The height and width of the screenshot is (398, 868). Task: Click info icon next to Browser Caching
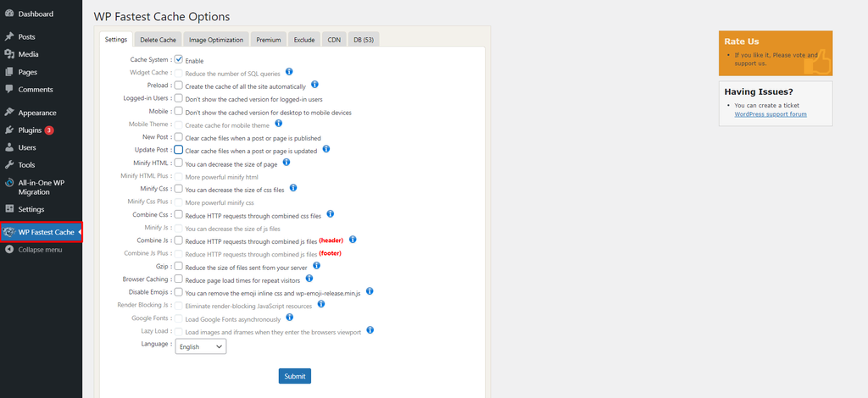pos(309,278)
